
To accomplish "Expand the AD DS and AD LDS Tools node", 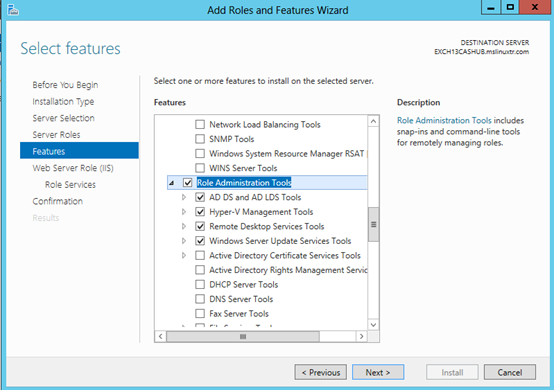I will [184, 197].
